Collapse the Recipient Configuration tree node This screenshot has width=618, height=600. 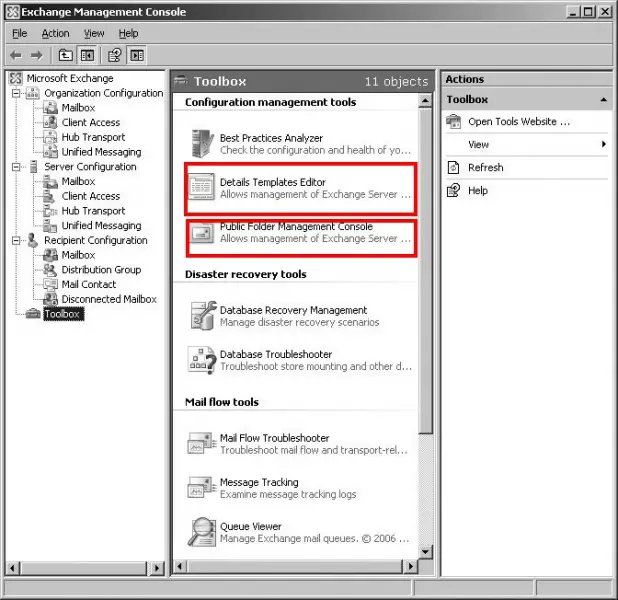point(16,240)
